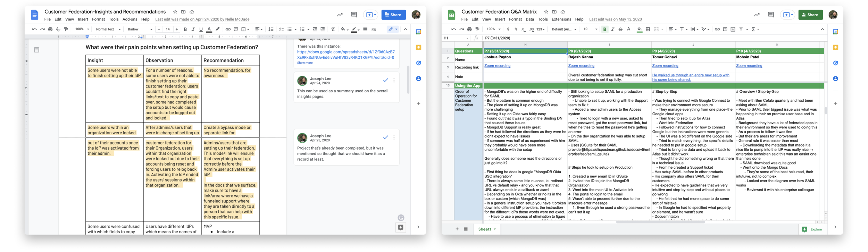Toggle italic in the Sheets toolbar
This screenshot has width=868, height=252.
[612, 29]
